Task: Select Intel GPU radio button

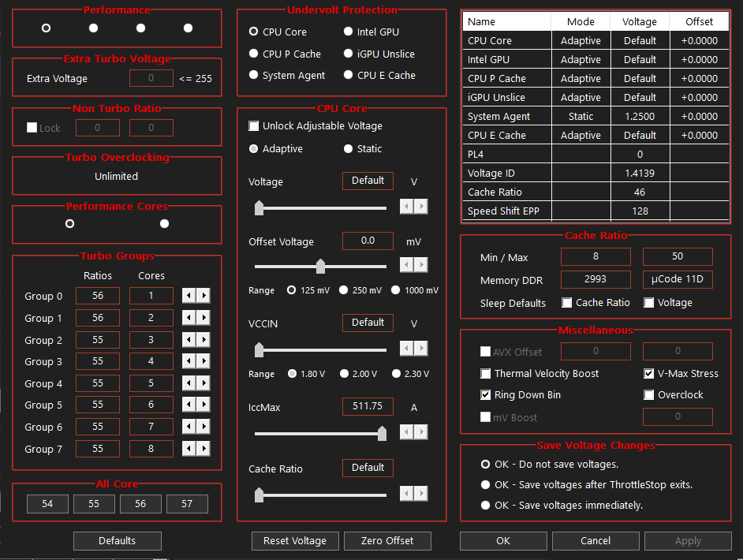Action: click(349, 32)
